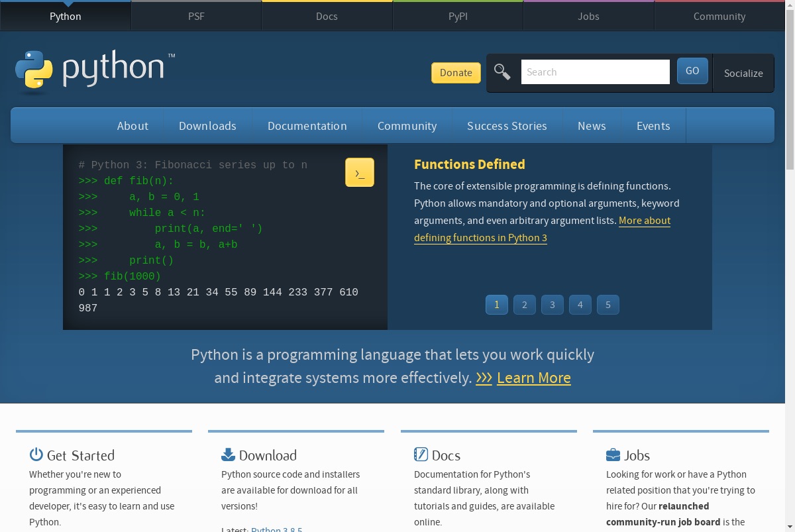Open the Jobs section heading link

[637, 455]
